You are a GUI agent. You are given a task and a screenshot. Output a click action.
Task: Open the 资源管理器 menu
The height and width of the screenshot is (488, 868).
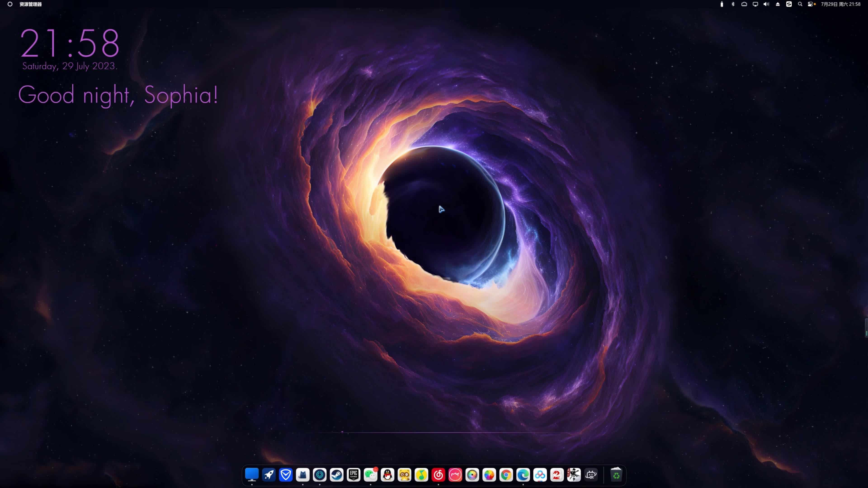tap(30, 4)
